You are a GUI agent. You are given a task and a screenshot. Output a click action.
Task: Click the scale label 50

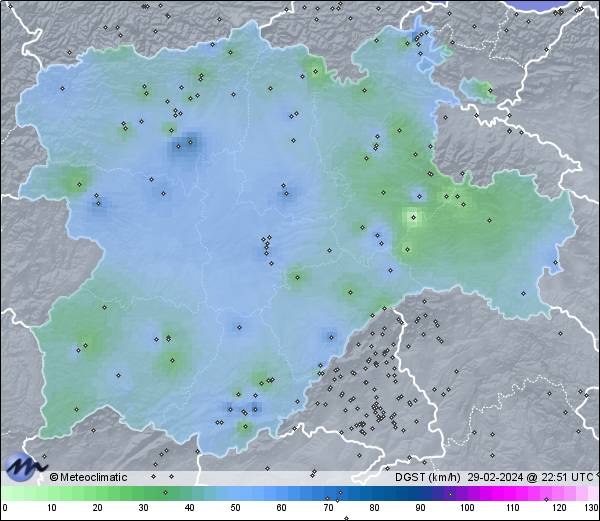pyautogui.click(x=235, y=508)
